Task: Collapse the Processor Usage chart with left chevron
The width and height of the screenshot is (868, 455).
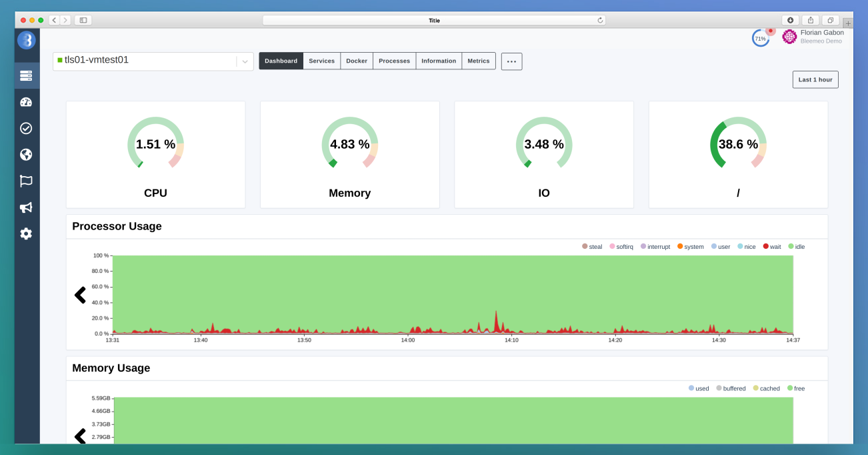Action: (x=80, y=294)
